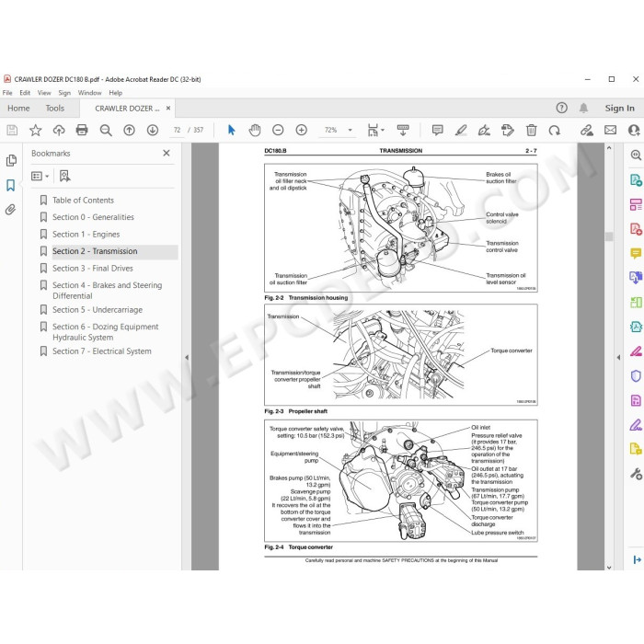Jump to Section 1 - Engines bookmark
644x644 pixels.
(86, 235)
